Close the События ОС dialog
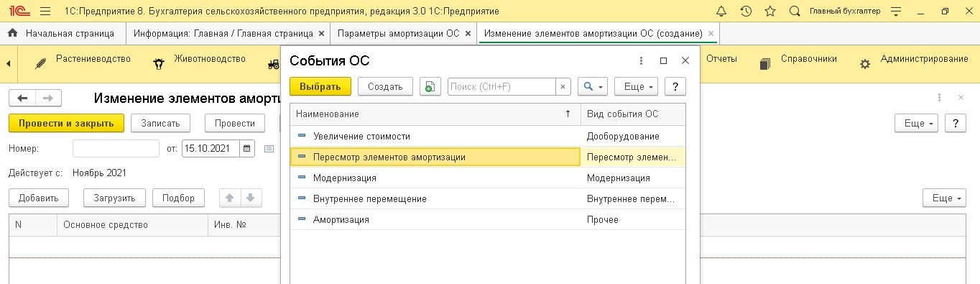This screenshot has height=284, width=980. tap(685, 61)
